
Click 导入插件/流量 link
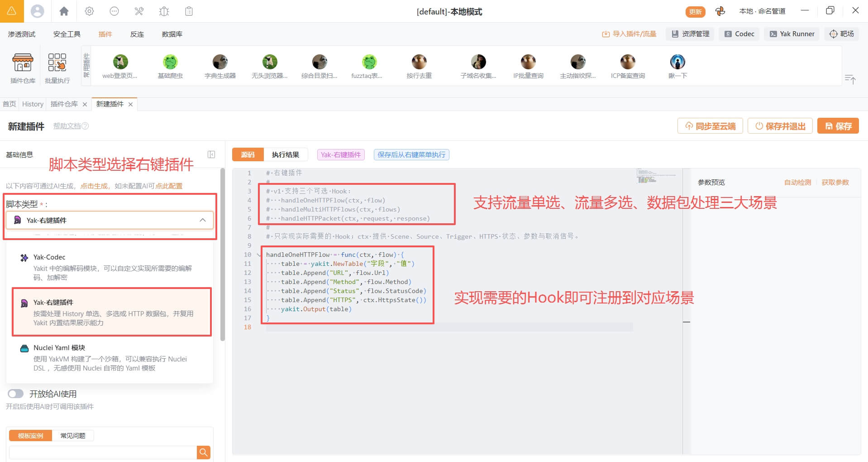click(x=629, y=34)
